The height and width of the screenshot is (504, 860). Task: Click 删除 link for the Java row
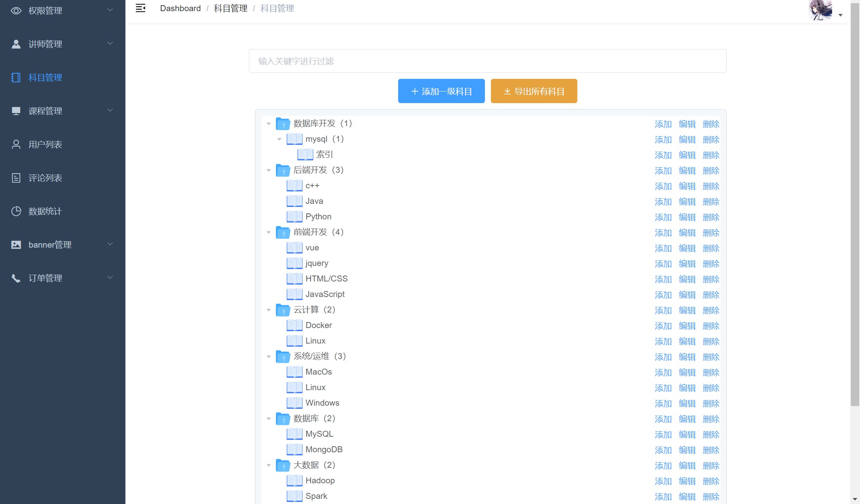click(x=711, y=202)
